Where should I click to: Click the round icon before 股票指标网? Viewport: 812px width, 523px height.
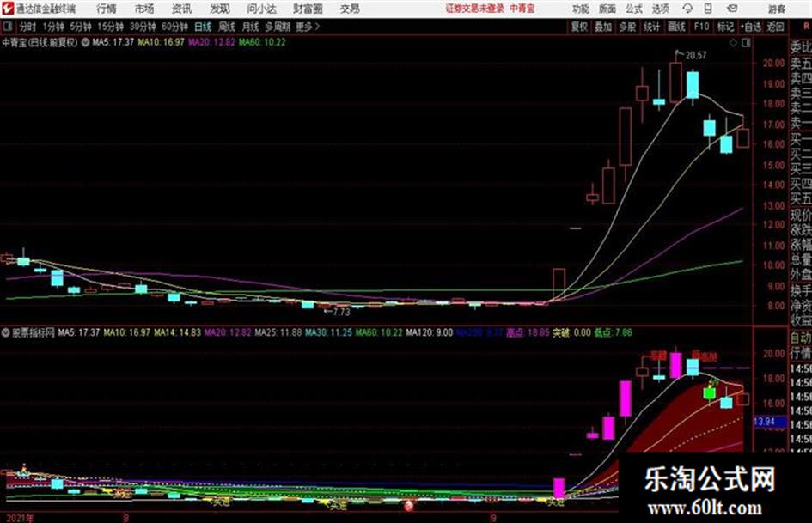click(6, 332)
